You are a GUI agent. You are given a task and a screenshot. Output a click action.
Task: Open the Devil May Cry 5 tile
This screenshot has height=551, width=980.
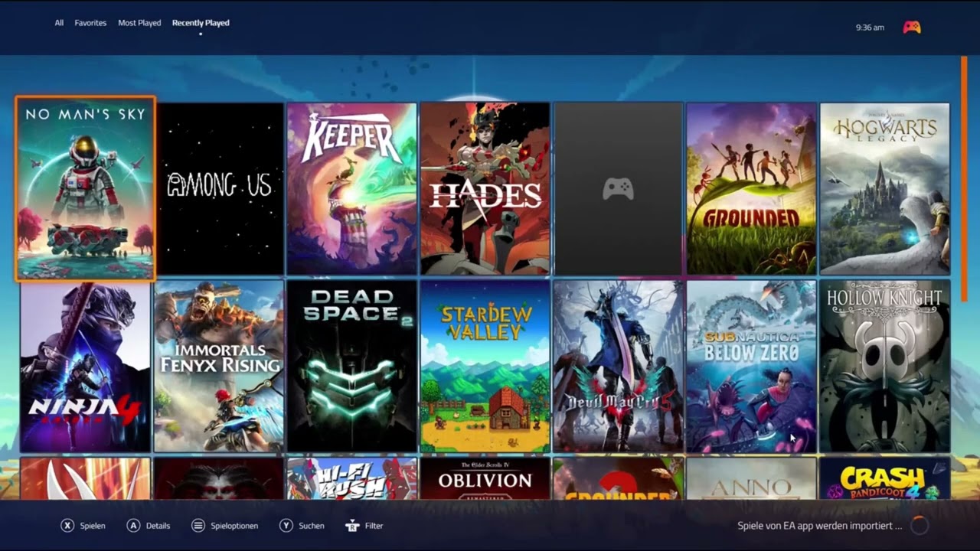pos(618,366)
